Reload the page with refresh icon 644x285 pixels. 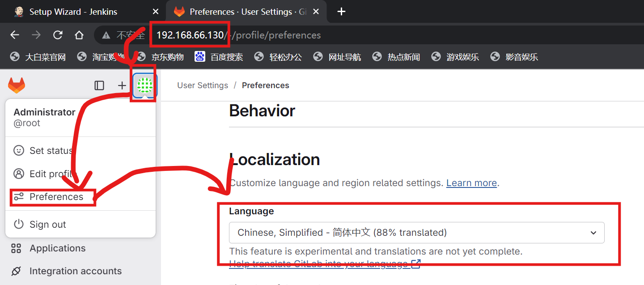click(58, 35)
